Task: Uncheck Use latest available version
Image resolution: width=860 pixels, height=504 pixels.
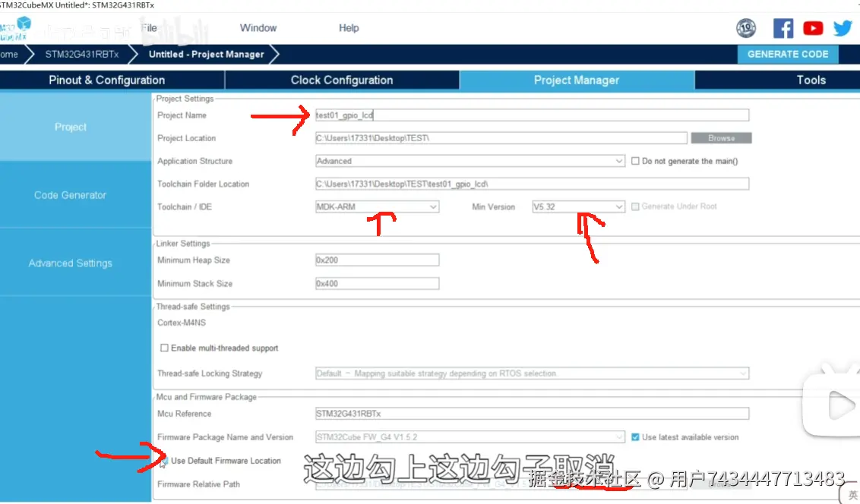Action: [x=636, y=437]
